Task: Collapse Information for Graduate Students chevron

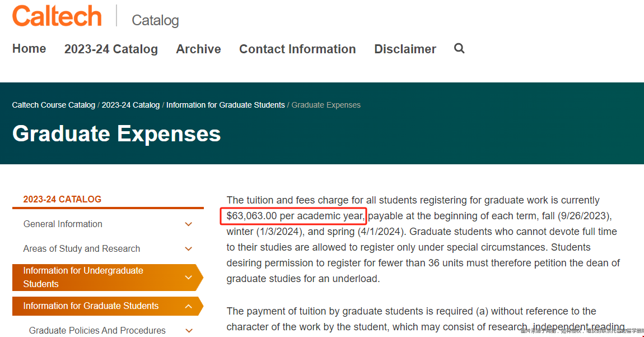Action: coord(189,306)
